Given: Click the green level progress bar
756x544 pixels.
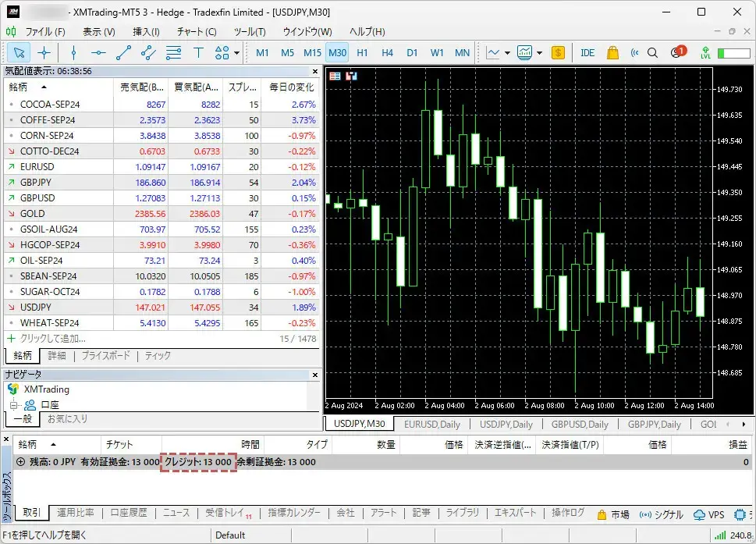Looking at the screenshot, I should pos(734,53).
